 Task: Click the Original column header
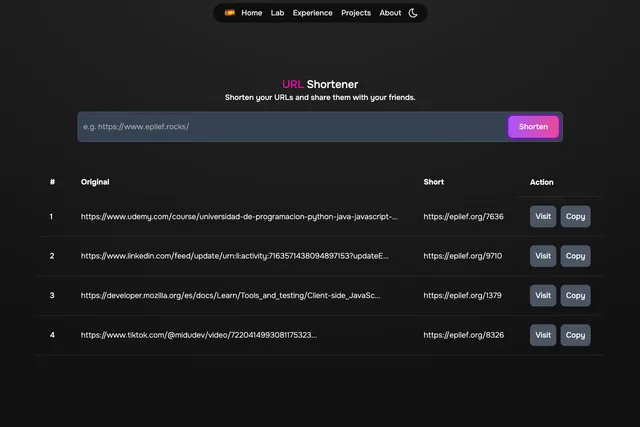click(x=95, y=182)
